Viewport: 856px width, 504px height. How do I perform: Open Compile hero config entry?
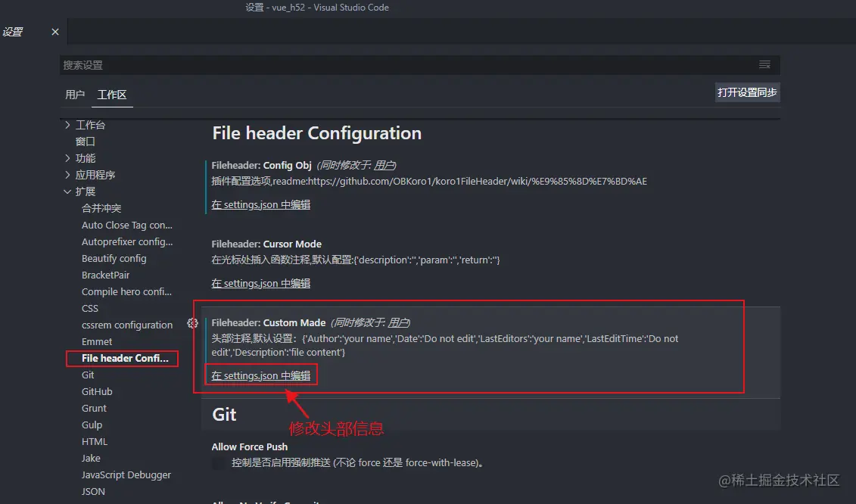point(126,291)
